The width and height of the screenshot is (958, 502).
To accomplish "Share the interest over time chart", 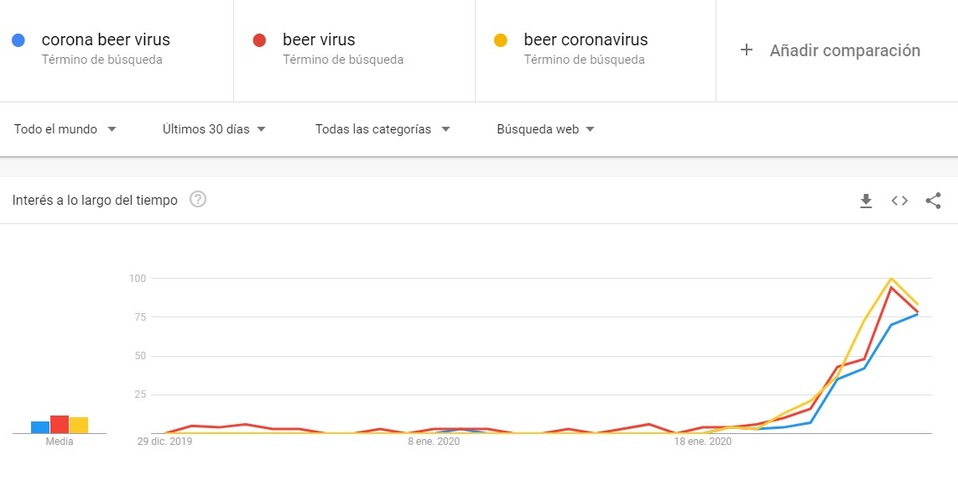I will point(933,200).
